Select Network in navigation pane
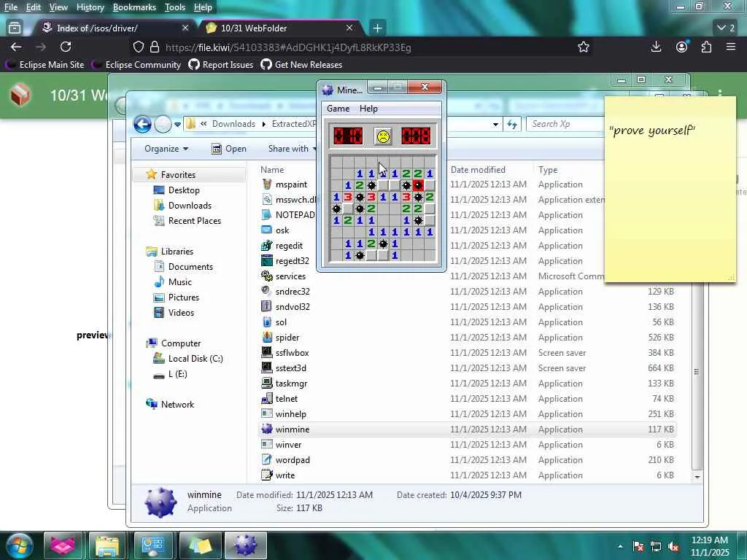The width and height of the screenshot is (747, 560). coord(177,404)
